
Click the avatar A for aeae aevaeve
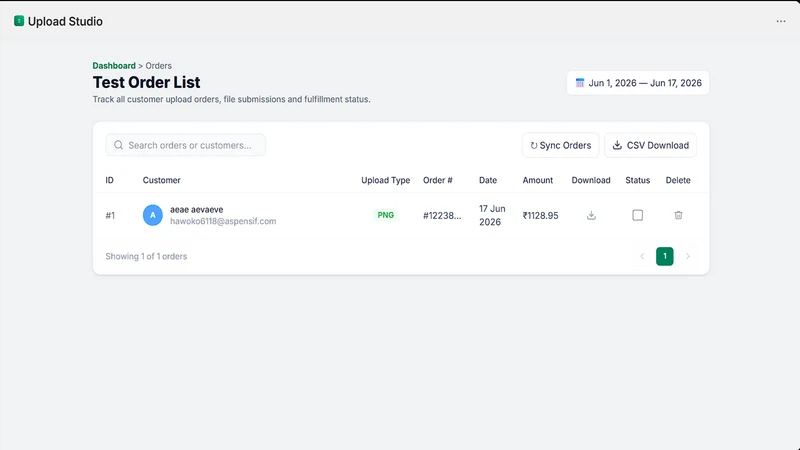tap(153, 215)
